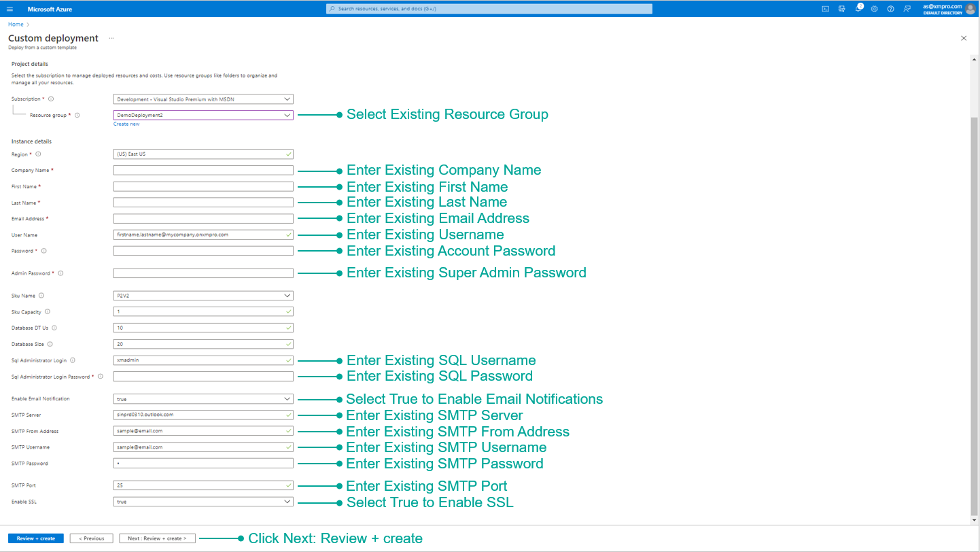Click the SMTP Username field

point(203,447)
